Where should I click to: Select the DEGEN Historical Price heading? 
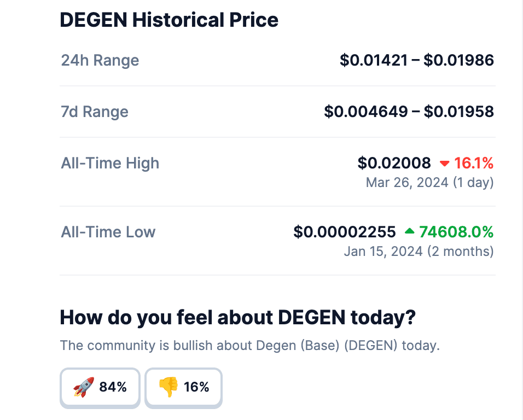[169, 20]
